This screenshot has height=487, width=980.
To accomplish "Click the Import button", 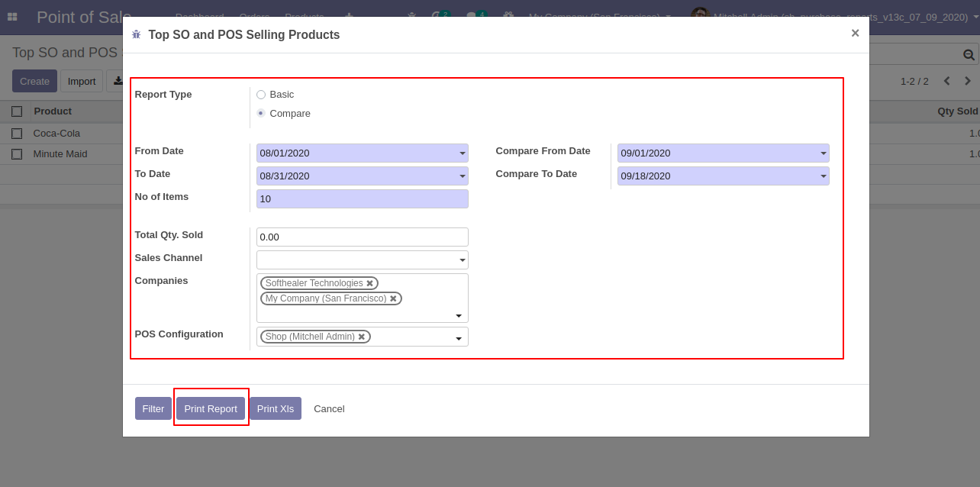I will tap(82, 81).
